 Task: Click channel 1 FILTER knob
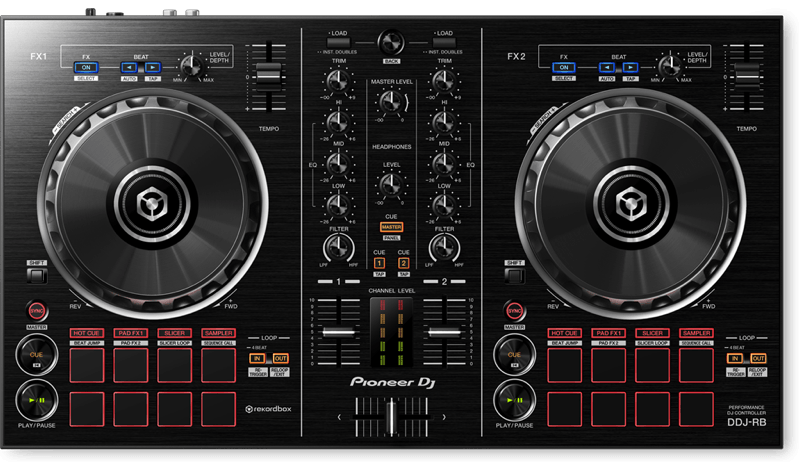(338, 248)
